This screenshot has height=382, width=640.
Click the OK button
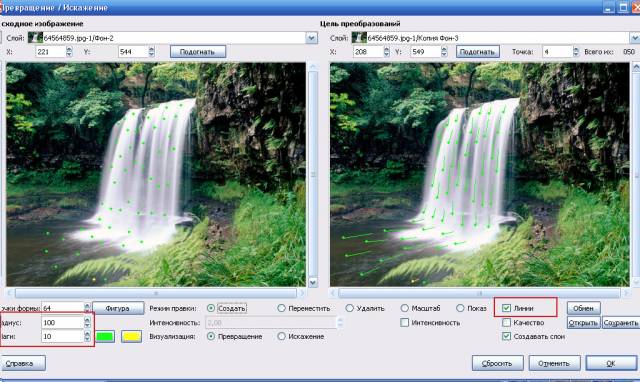611,363
